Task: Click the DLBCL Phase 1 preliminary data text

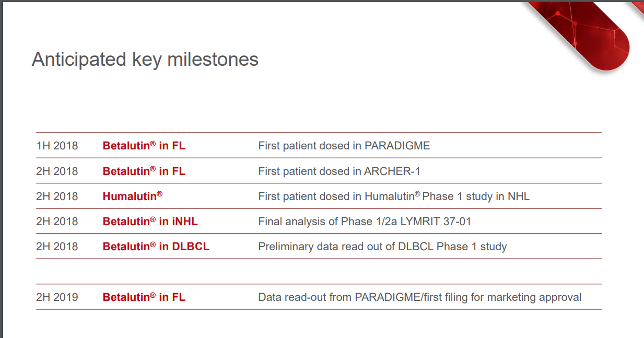Action: pos(383,246)
